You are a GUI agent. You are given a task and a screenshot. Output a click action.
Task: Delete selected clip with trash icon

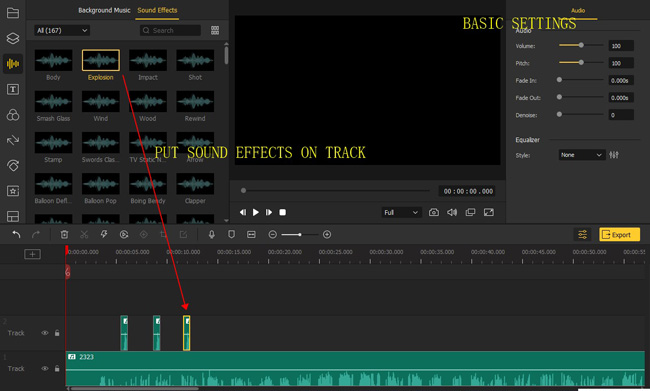64,235
